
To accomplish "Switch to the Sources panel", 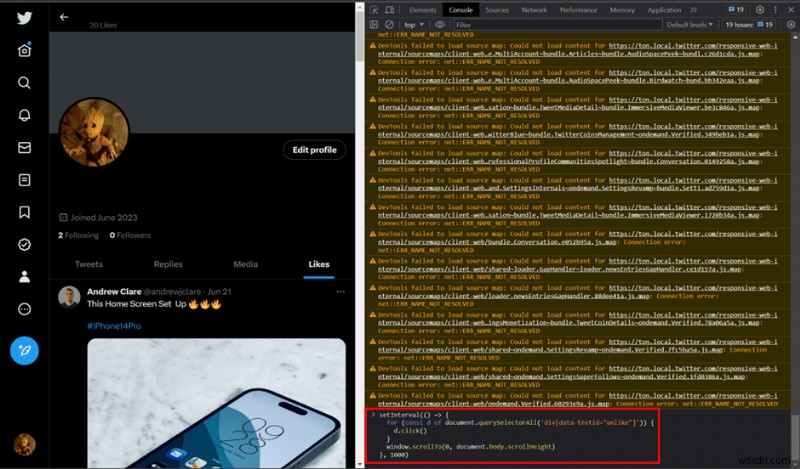I will [497, 10].
